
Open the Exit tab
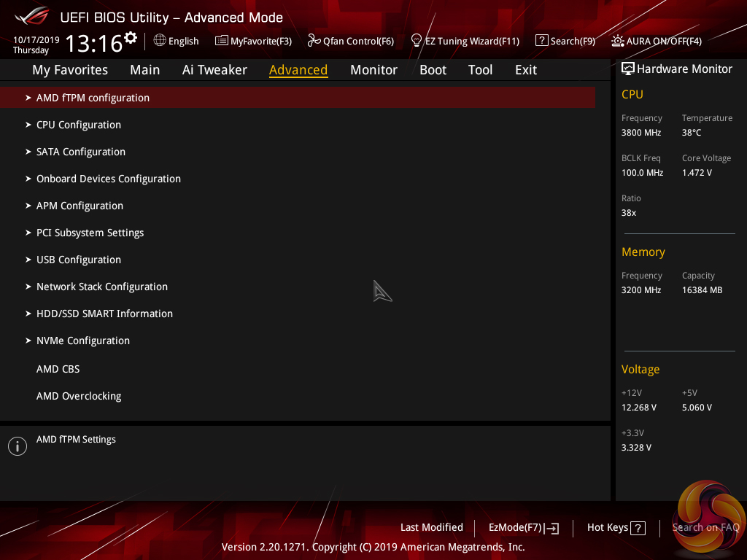pos(526,70)
